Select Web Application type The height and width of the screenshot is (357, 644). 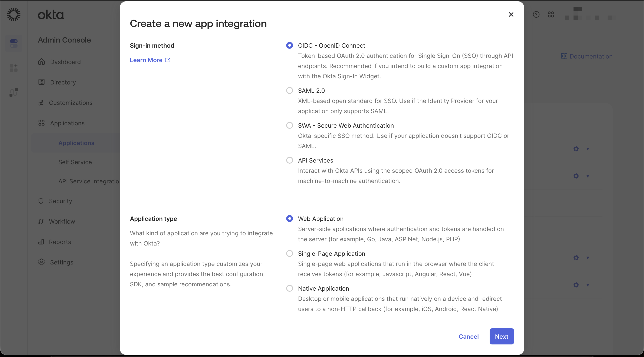coord(289,218)
